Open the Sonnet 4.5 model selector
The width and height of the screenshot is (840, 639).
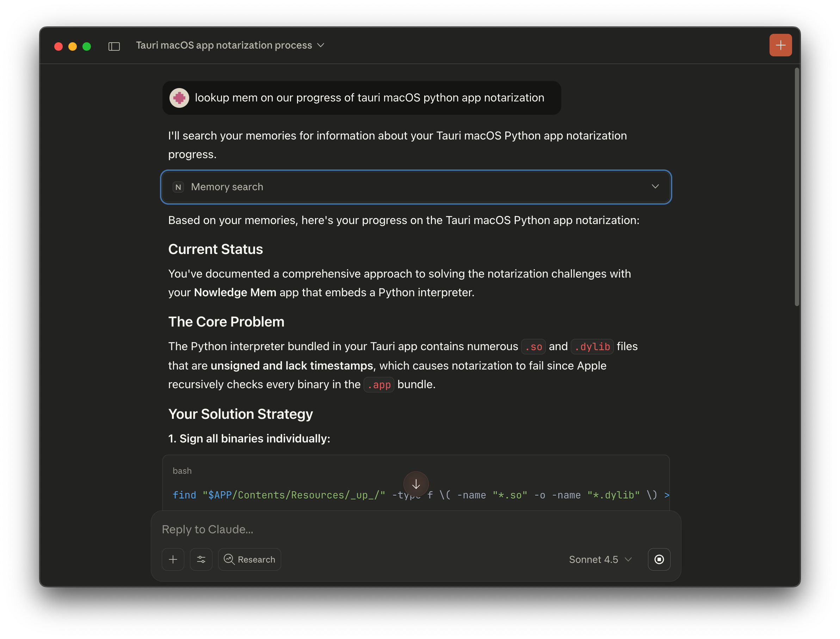(600, 559)
